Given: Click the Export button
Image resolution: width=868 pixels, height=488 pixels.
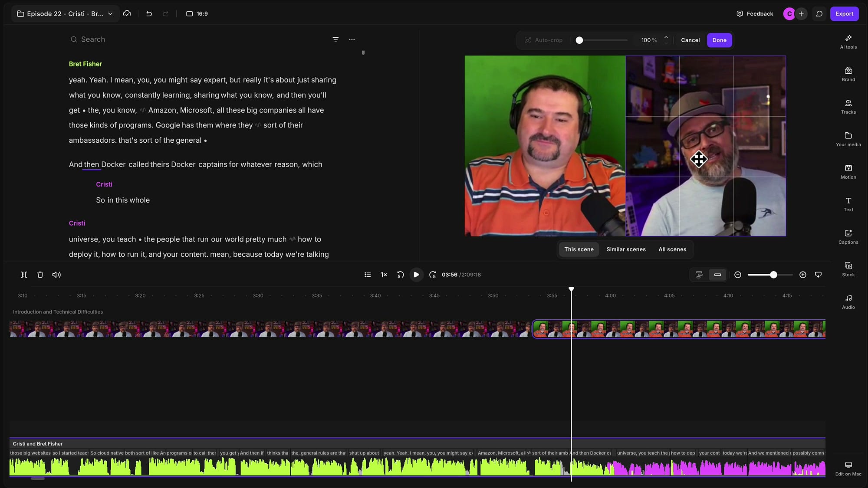Looking at the screenshot, I should point(844,14).
